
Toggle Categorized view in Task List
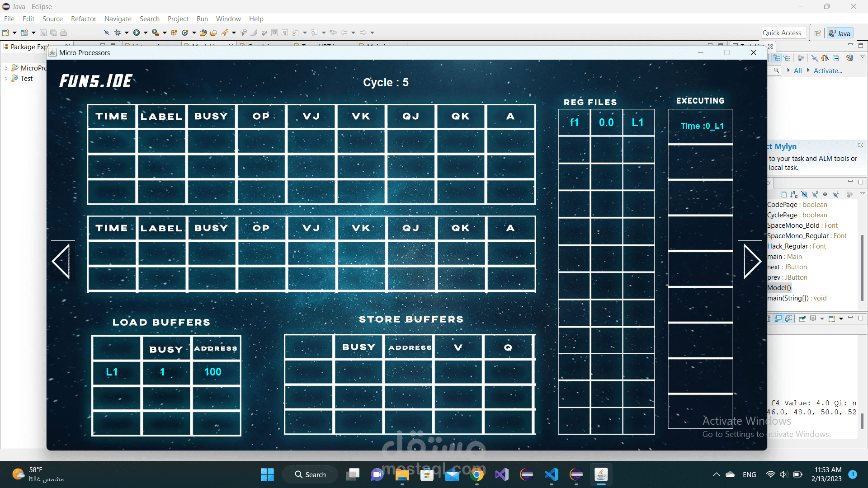[776, 58]
